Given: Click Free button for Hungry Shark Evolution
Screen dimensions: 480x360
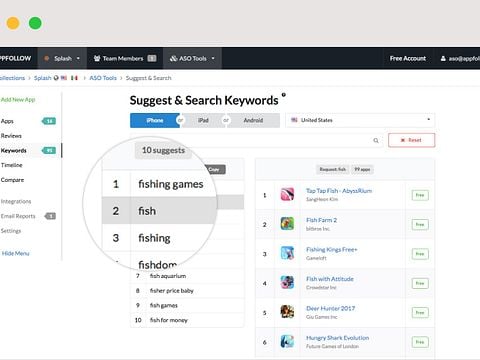Looking at the screenshot, I should coord(420,342).
